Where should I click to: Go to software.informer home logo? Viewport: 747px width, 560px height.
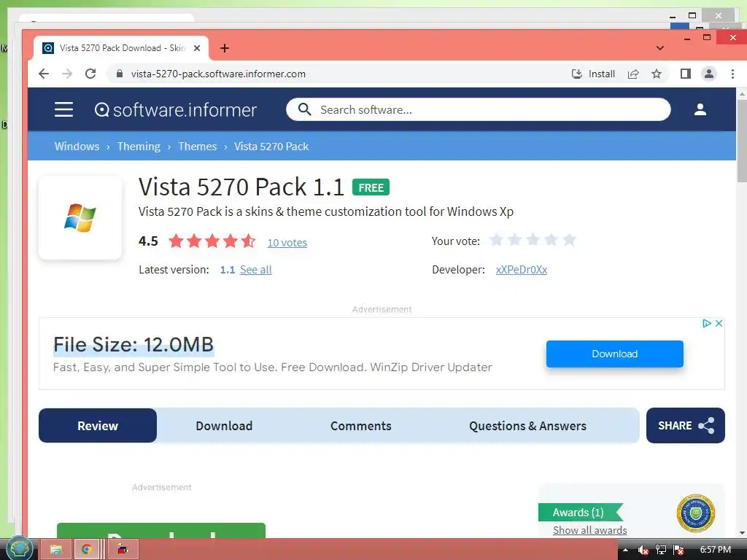(175, 110)
